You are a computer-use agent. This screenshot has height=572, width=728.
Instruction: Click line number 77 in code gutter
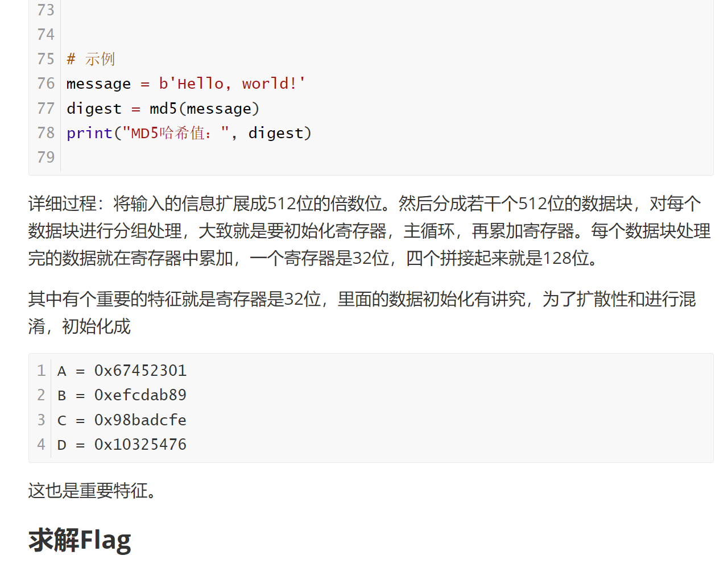coord(45,109)
